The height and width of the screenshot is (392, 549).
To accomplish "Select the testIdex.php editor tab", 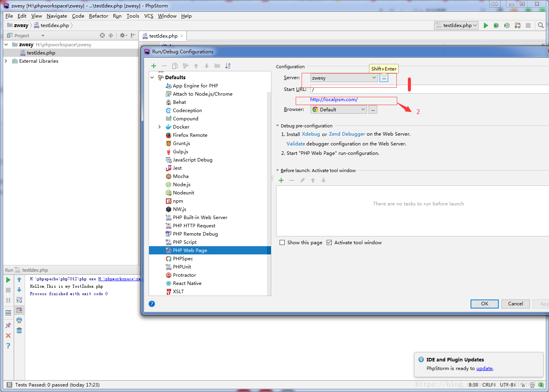I will tap(163, 36).
